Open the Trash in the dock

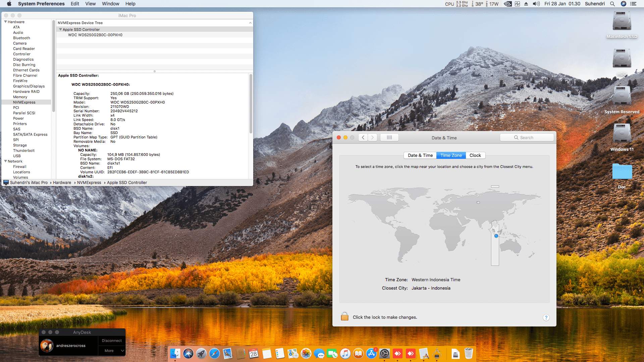pyautogui.click(x=469, y=354)
